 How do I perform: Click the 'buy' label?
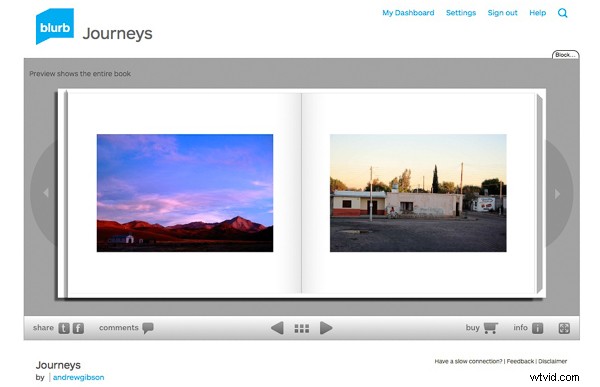coord(473,328)
